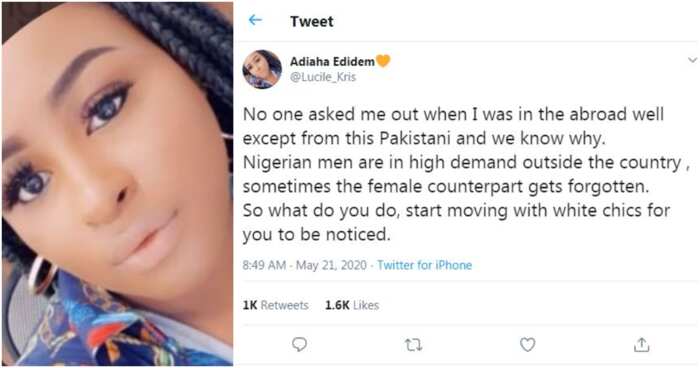Retweet using the arrows icon
700x368 pixels.
tap(413, 345)
